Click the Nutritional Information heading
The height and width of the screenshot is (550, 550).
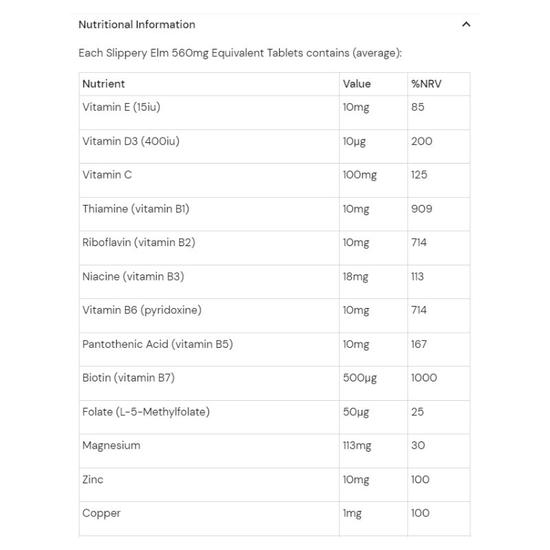tap(137, 25)
